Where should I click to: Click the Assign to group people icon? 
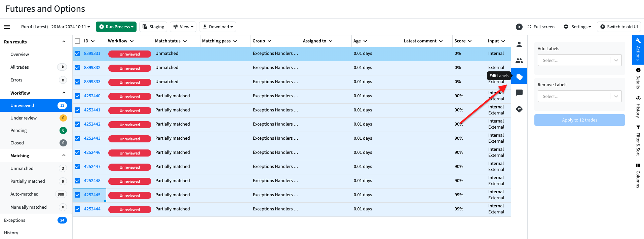coord(519,61)
